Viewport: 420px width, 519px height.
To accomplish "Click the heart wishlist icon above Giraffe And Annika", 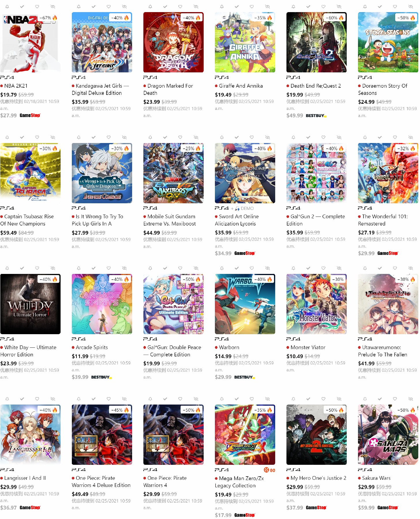I will (252, 6).
